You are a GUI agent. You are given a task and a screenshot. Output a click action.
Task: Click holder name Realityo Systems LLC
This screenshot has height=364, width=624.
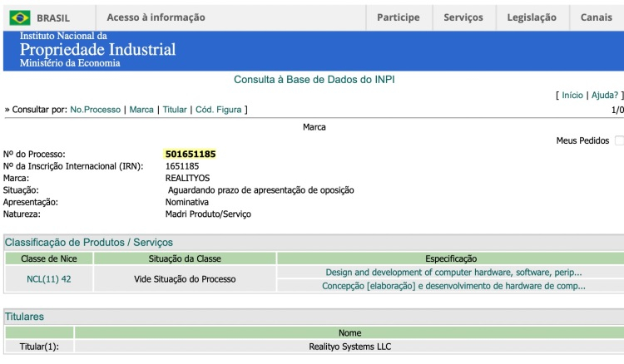coord(349,347)
